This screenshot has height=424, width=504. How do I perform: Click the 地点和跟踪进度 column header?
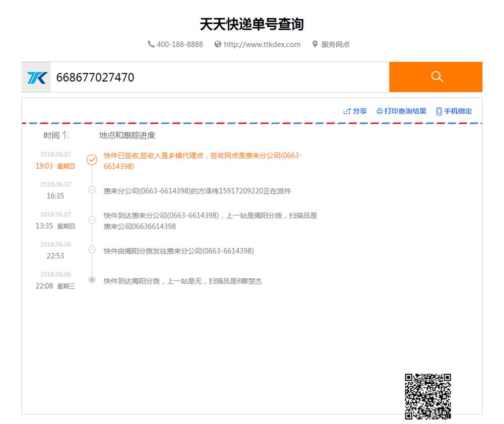(x=128, y=135)
